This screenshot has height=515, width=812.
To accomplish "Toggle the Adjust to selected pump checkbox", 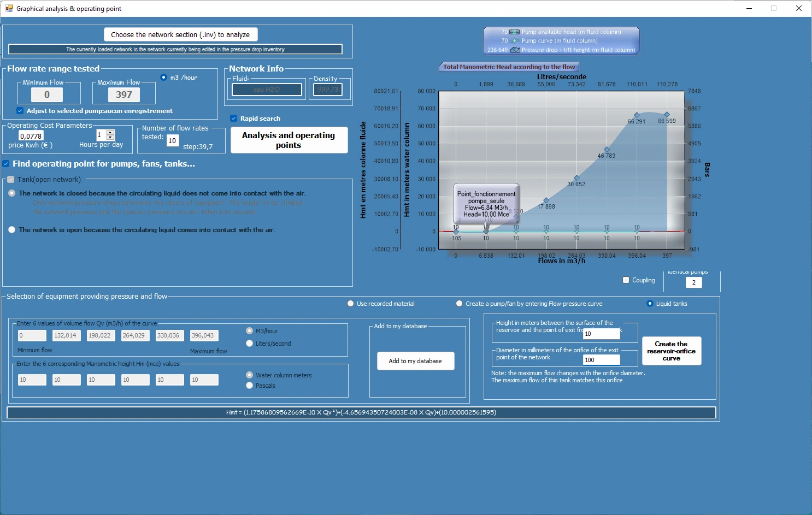I will point(20,111).
